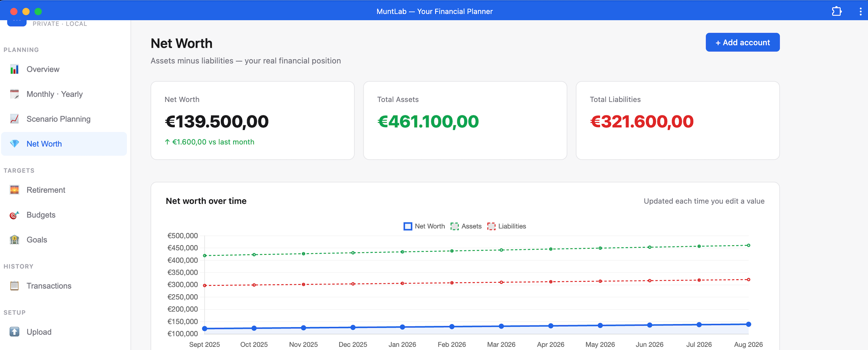The width and height of the screenshot is (868, 350).
Task: Navigate to Retirement targets
Action: pyautogui.click(x=64, y=190)
